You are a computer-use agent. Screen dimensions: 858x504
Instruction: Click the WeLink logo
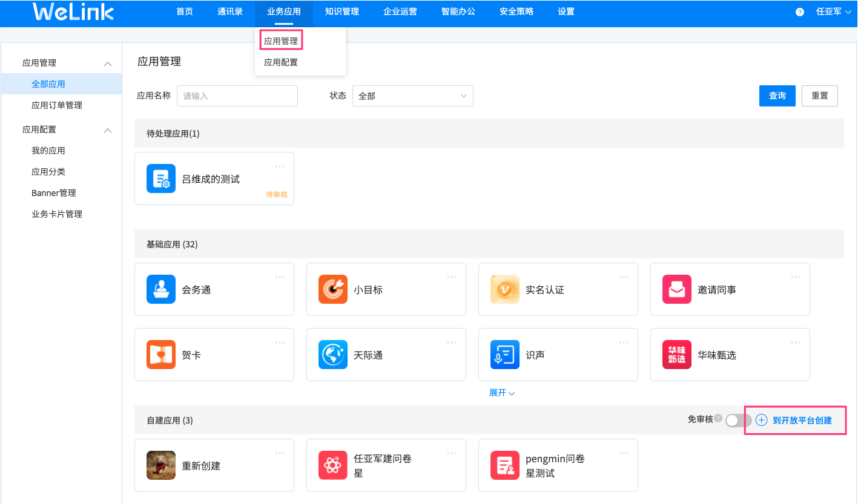73,11
